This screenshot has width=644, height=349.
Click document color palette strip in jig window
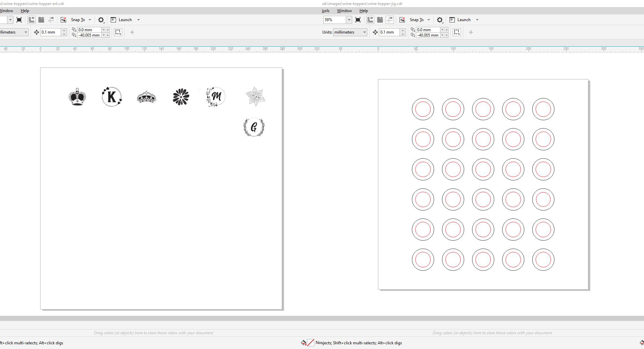click(492, 333)
